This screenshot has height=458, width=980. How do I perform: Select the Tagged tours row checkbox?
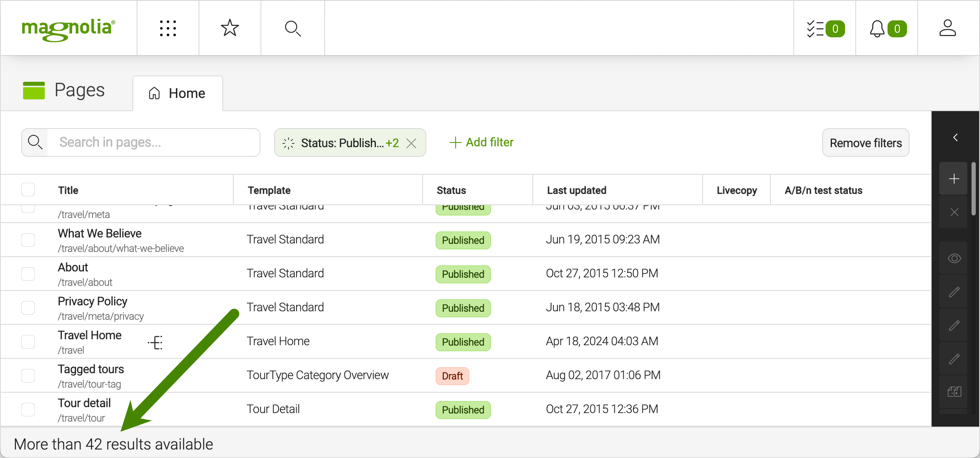(x=28, y=375)
